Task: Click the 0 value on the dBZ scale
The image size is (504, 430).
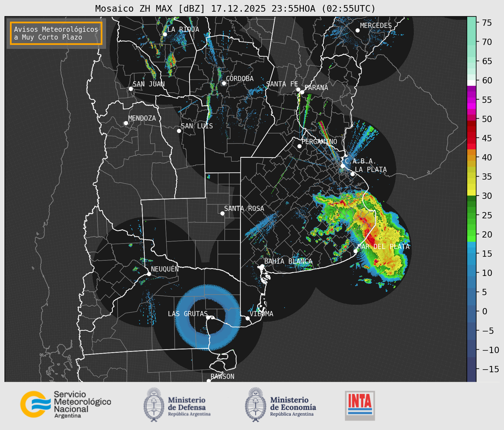Action: pos(485,311)
